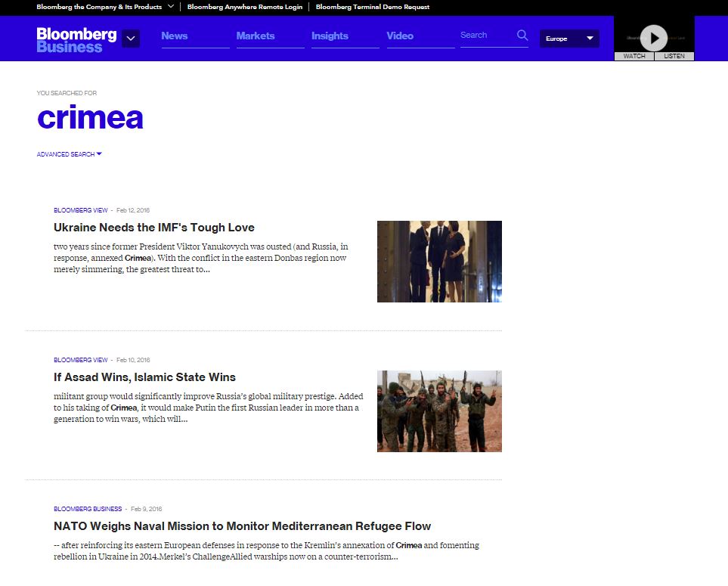Image resolution: width=728 pixels, height=586 pixels.
Task: Click the soldiers photo thumbnail
Action: coord(439,411)
